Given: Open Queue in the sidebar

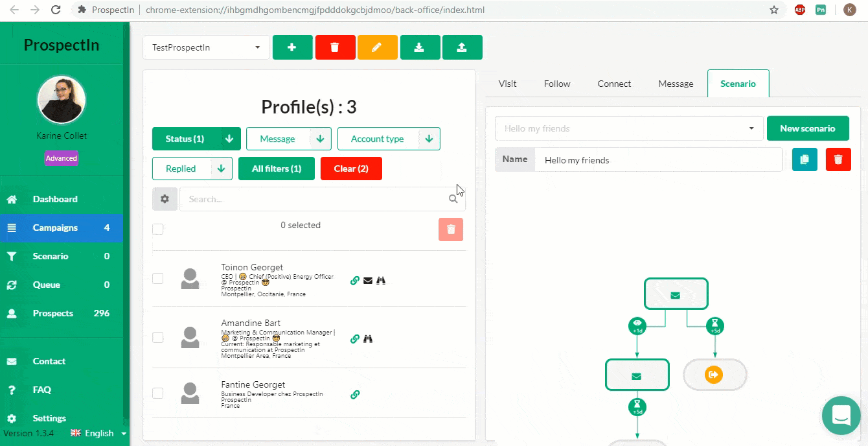Looking at the screenshot, I should point(62,285).
